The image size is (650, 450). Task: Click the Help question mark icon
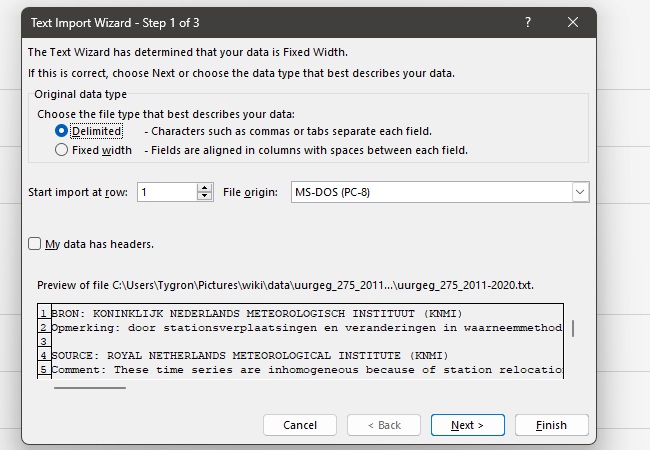[x=528, y=23]
